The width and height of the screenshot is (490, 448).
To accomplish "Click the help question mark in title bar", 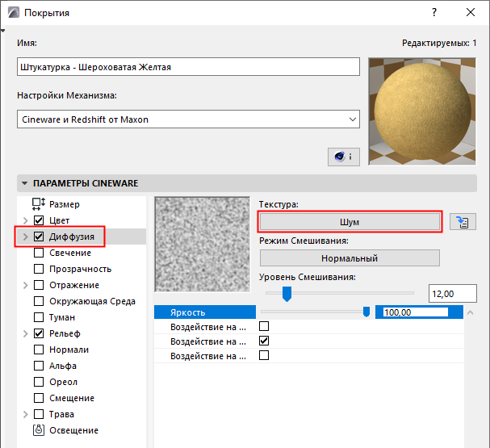I will [x=434, y=12].
